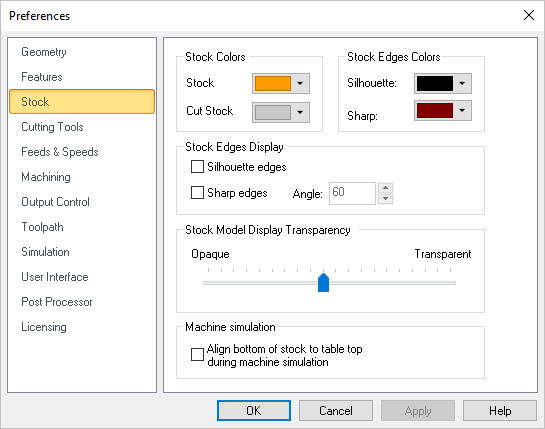Select Features in the category list
545x429 pixels.
[42, 77]
